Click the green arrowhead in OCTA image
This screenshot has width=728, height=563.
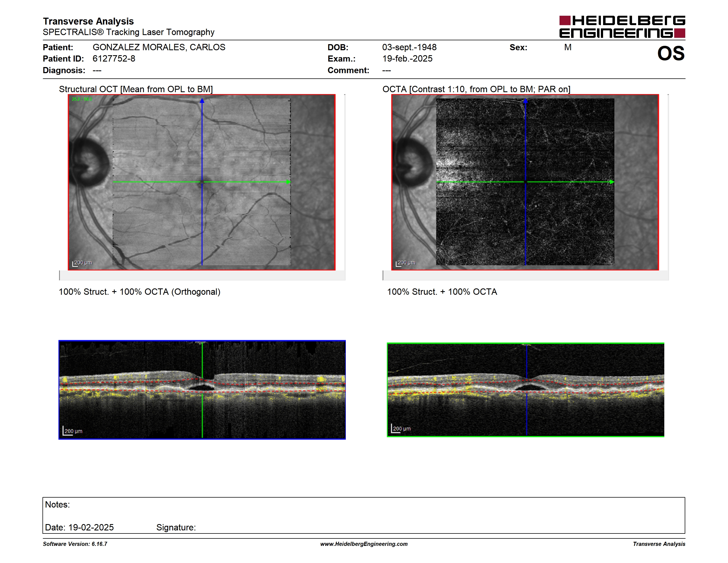612,182
